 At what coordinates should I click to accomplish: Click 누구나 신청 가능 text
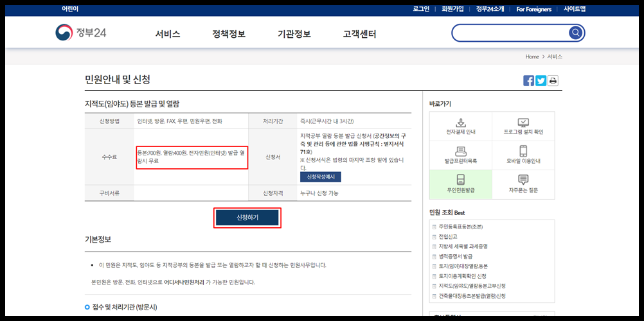[x=319, y=193]
